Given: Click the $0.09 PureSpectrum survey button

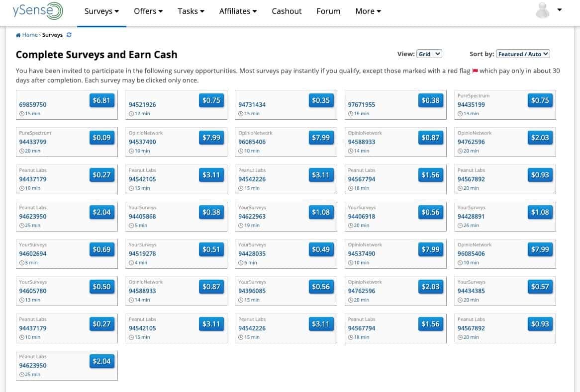Looking at the screenshot, I should [101, 138].
